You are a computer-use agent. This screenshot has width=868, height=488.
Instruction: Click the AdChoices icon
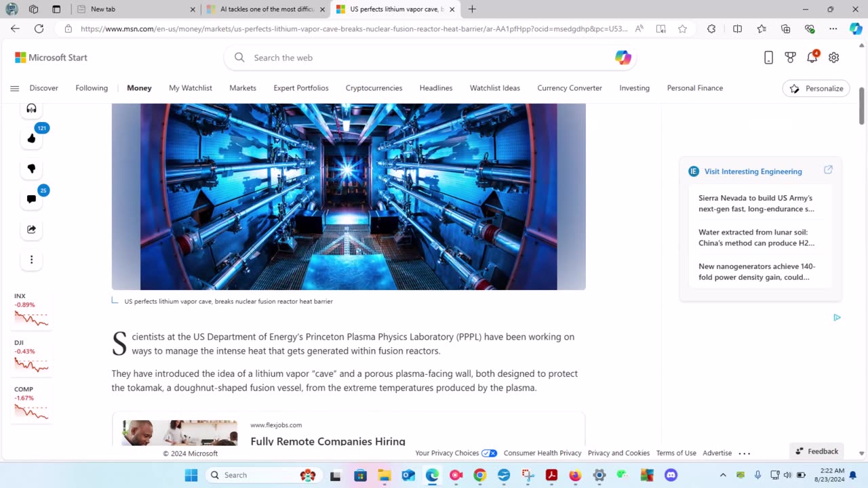click(837, 317)
